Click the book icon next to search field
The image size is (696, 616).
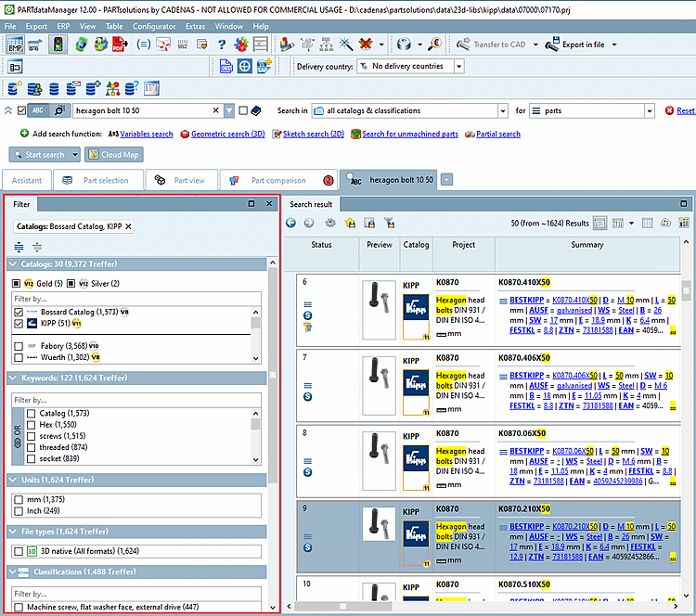pyautogui.click(x=256, y=110)
